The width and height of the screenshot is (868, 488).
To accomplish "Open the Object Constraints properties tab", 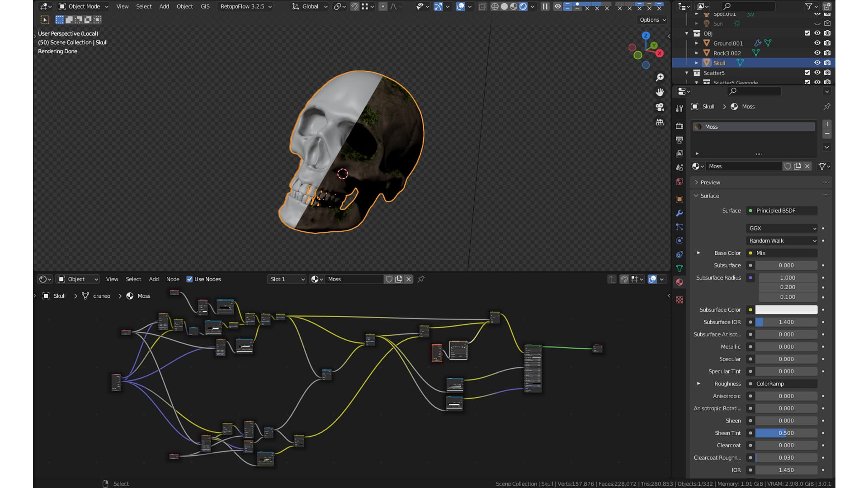I will click(679, 254).
